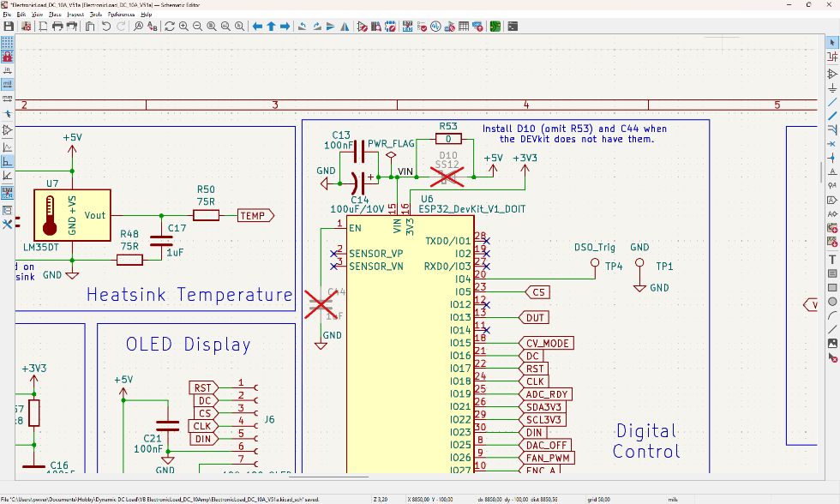The width and height of the screenshot is (840, 504).
Task: Undo the last edit
Action: coord(106,27)
